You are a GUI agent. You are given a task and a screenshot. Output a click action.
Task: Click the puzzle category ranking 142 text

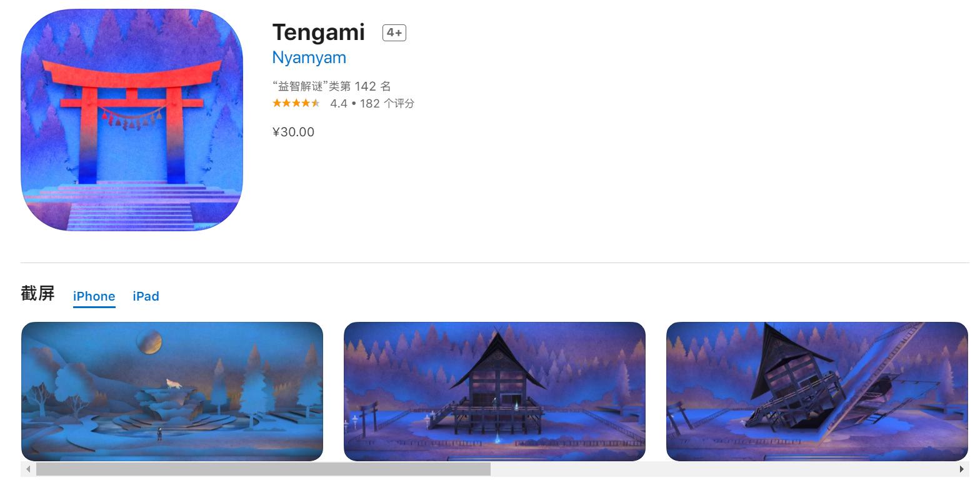click(331, 86)
